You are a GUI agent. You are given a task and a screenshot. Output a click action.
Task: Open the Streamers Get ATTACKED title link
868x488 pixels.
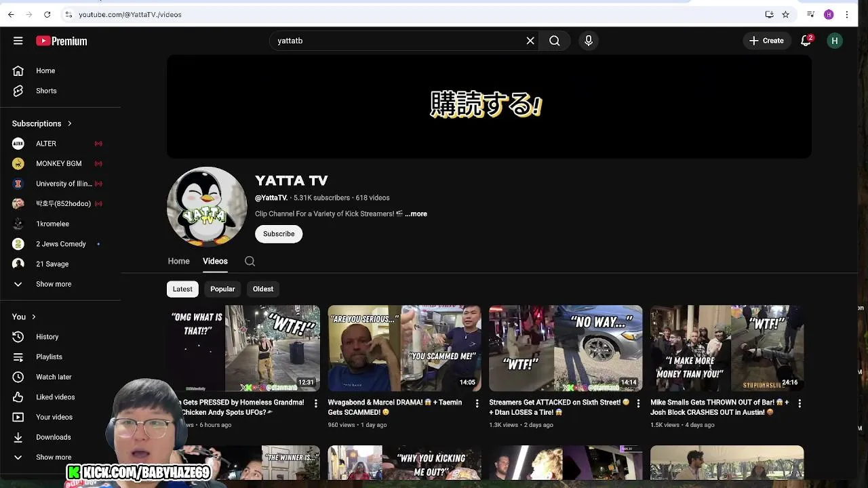pyautogui.click(x=559, y=407)
